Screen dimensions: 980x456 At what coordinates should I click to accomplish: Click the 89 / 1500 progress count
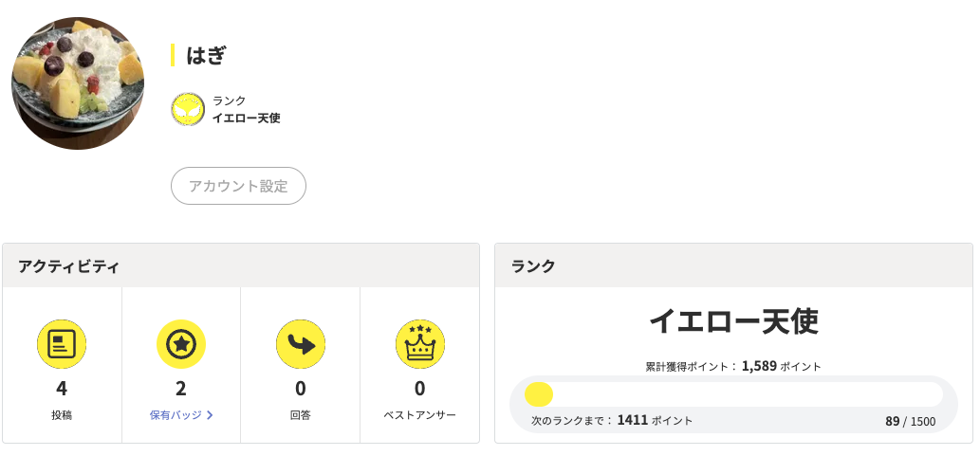coord(911,421)
